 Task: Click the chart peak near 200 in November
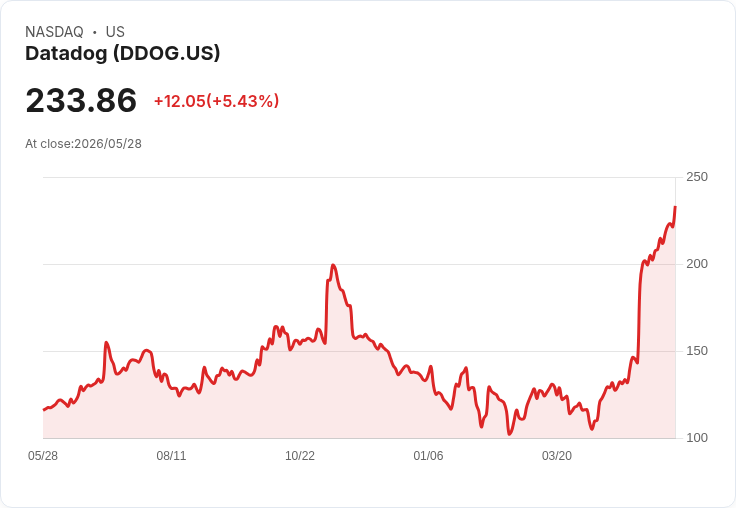point(333,265)
